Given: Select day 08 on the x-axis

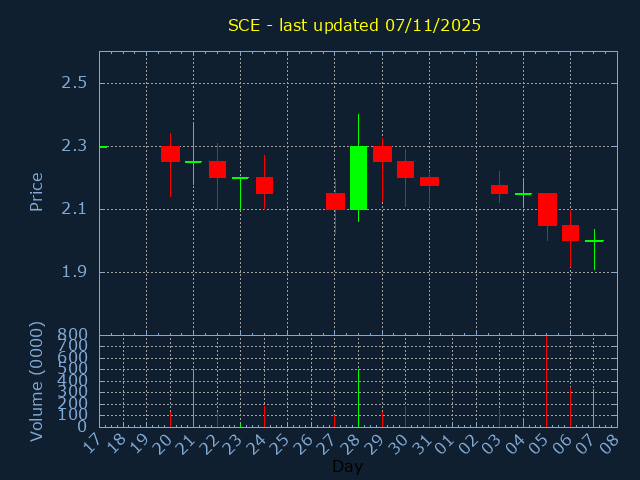Looking at the screenshot, I should [x=609, y=442].
